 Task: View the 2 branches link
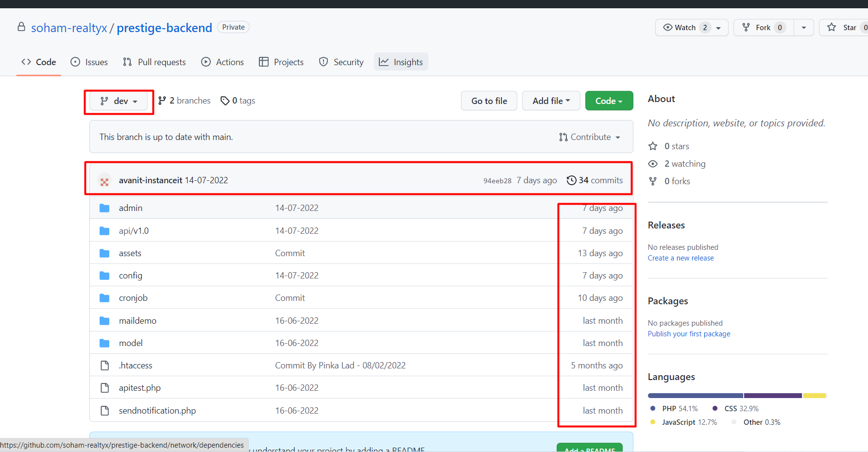click(185, 101)
